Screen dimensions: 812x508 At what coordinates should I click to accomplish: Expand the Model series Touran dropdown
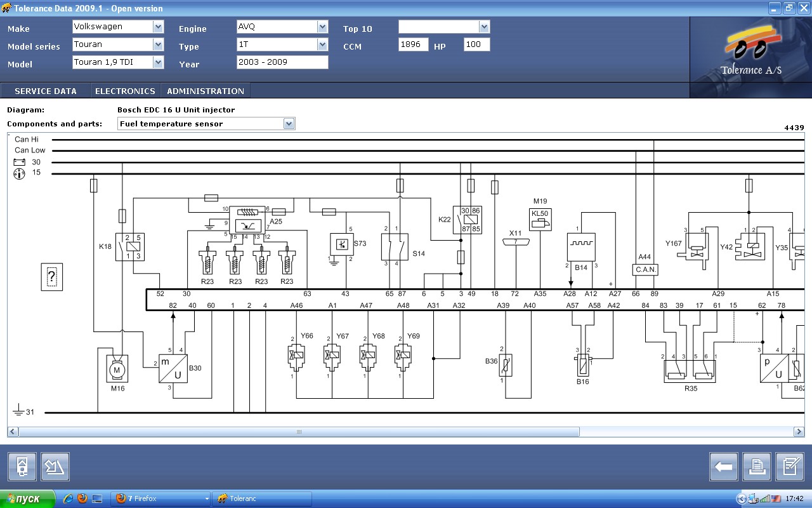158,44
